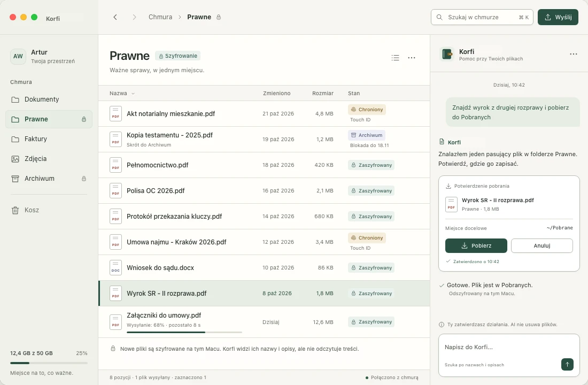The height and width of the screenshot is (385, 588).
Task: Open the ~/Pobrane destination selector
Action: (560, 228)
